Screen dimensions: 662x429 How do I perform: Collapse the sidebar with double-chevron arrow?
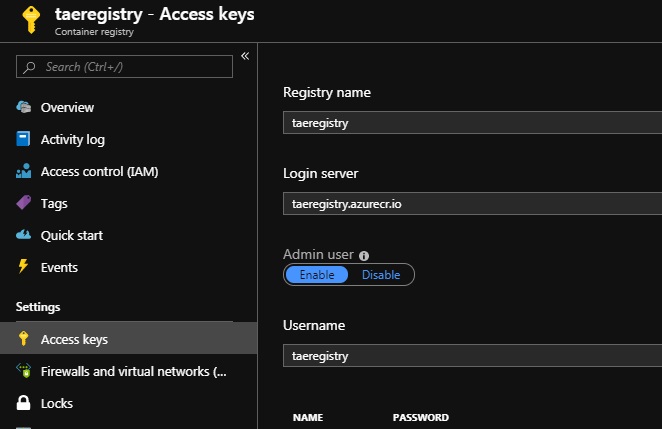(x=245, y=56)
